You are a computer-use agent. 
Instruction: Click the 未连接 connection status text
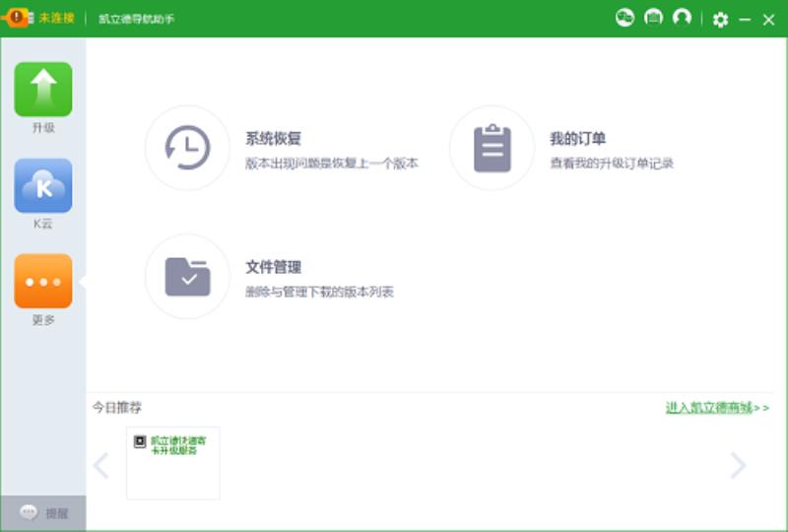57,18
